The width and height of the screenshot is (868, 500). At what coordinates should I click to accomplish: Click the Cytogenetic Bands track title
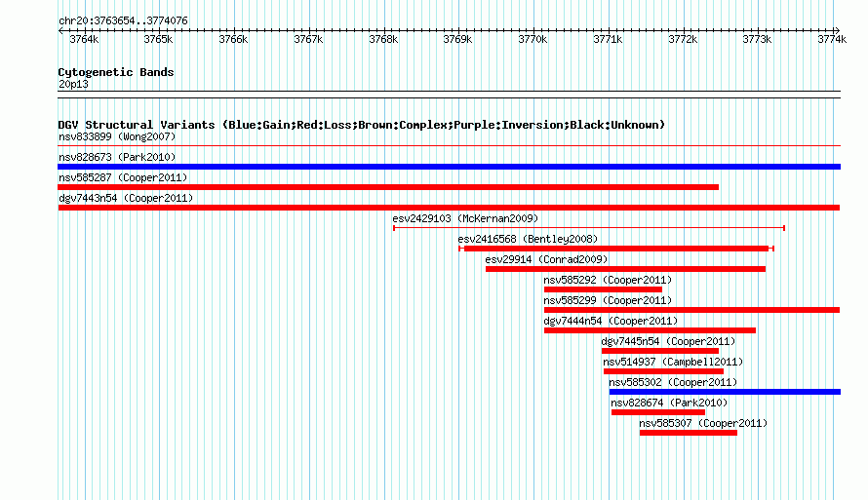(116, 72)
